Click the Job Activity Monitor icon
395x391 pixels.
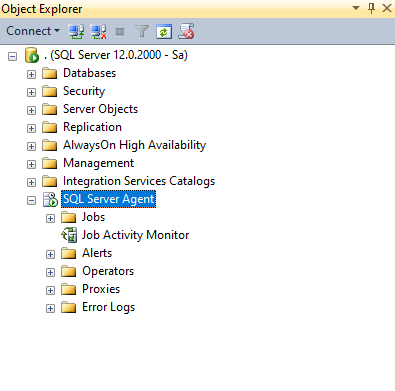coord(69,235)
